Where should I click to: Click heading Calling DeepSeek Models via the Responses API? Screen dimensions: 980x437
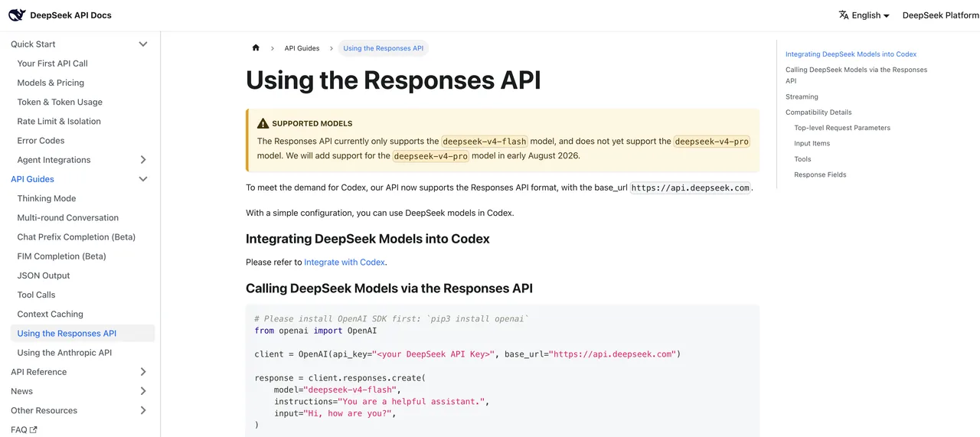[389, 289]
